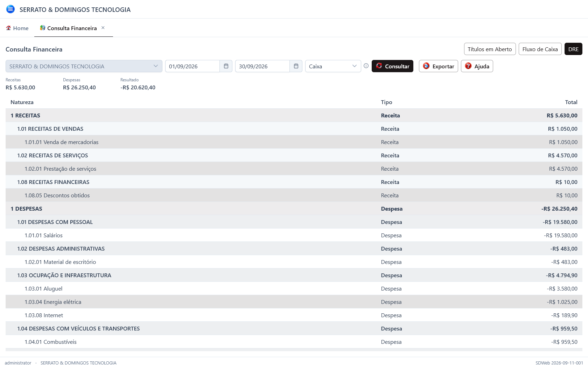This screenshot has height=368, width=588.
Task: Click the Consultar refresh icon
Action: coord(379,66)
